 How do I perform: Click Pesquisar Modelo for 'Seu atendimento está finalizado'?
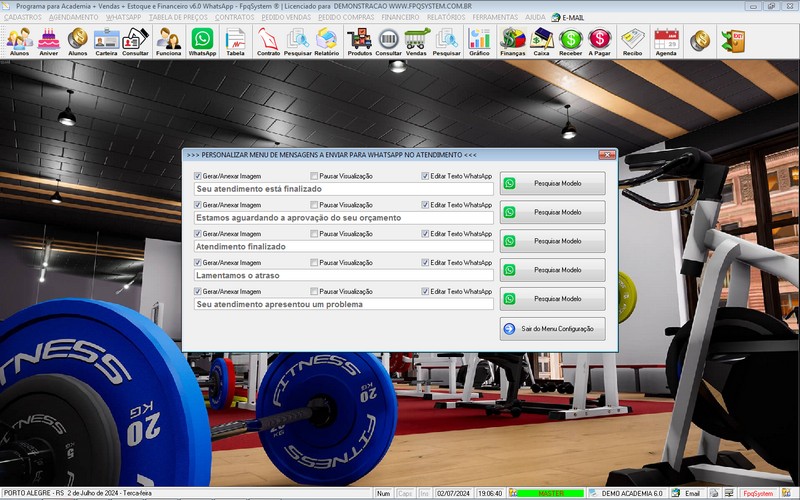pos(553,183)
